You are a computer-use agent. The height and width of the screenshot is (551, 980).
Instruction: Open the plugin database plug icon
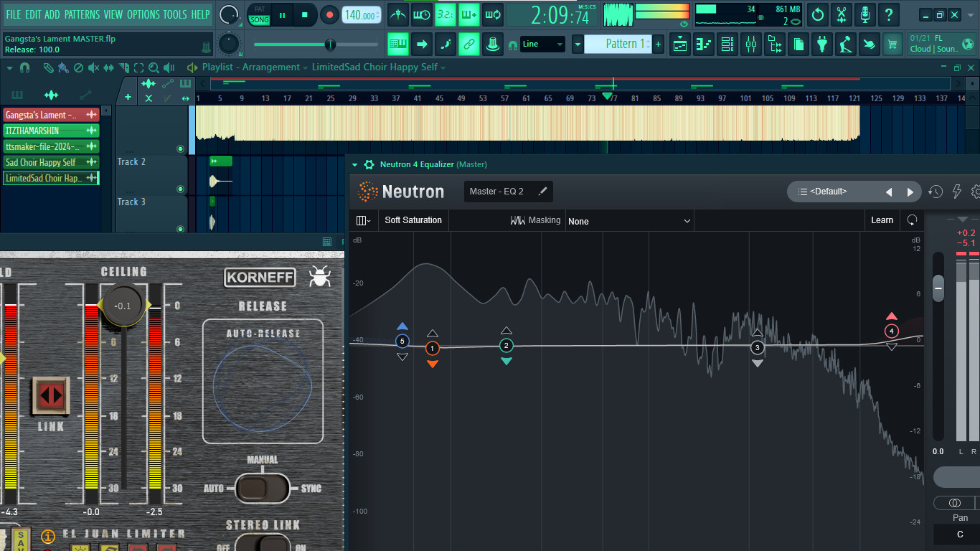pos(821,44)
